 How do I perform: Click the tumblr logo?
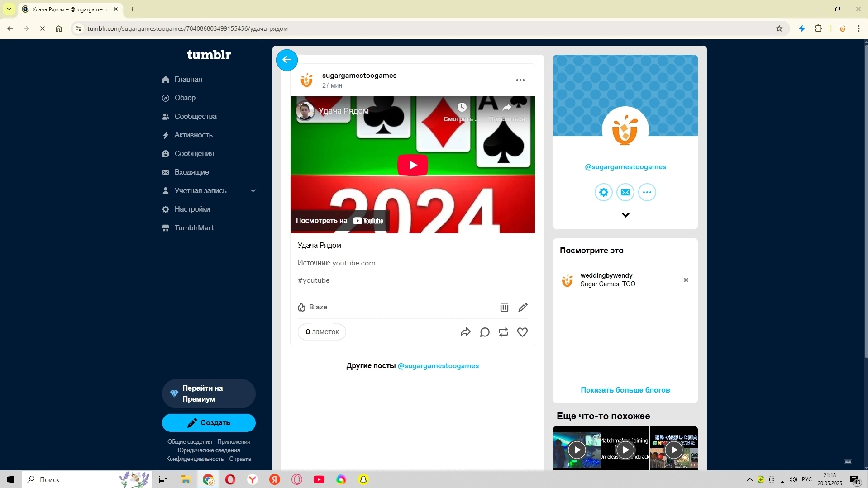tap(209, 55)
